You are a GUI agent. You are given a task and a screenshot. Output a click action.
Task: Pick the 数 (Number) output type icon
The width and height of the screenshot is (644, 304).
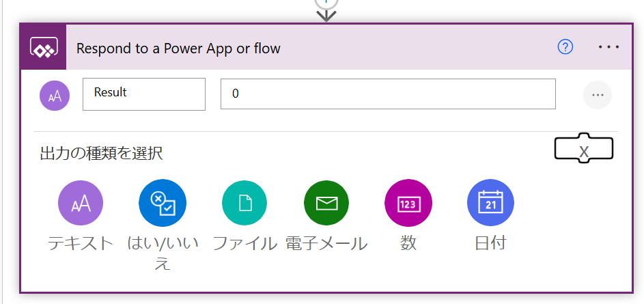coord(408,203)
